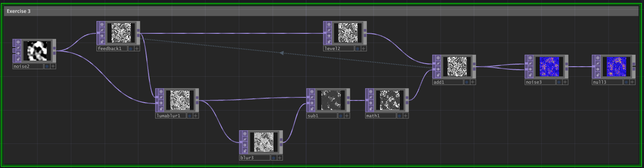
Task: Toggle the viewer flag on feedback1
Action: click(102, 25)
